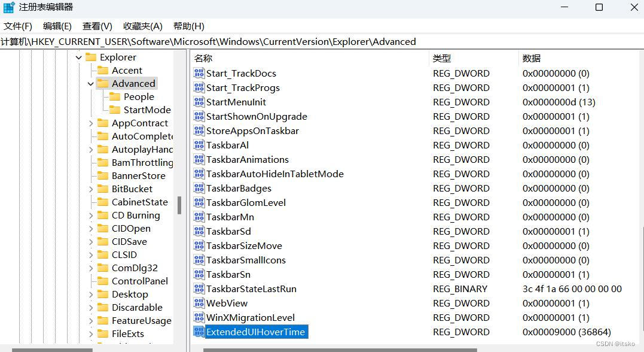Screen dimensions: 644x352
Task: Click the TaskbarGlomLevel value icon
Action: tap(199, 203)
